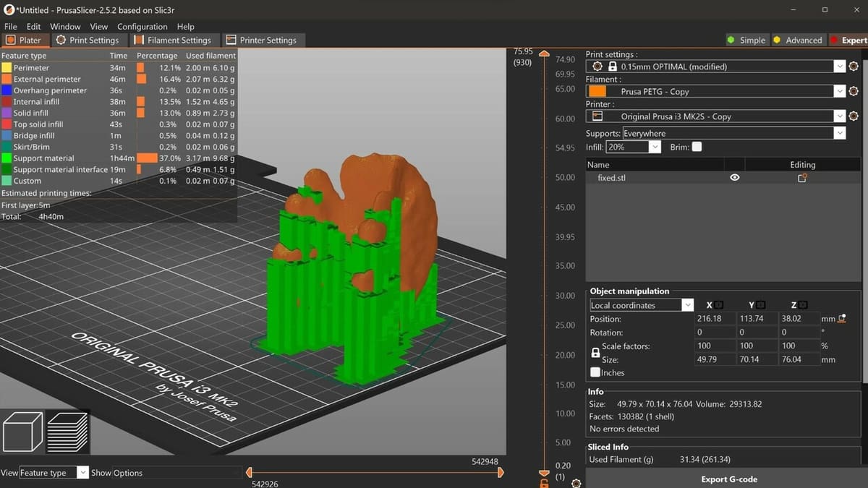Enable the Brim checkbox
The height and width of the screenshot is (488, 868).
point(697,147)
